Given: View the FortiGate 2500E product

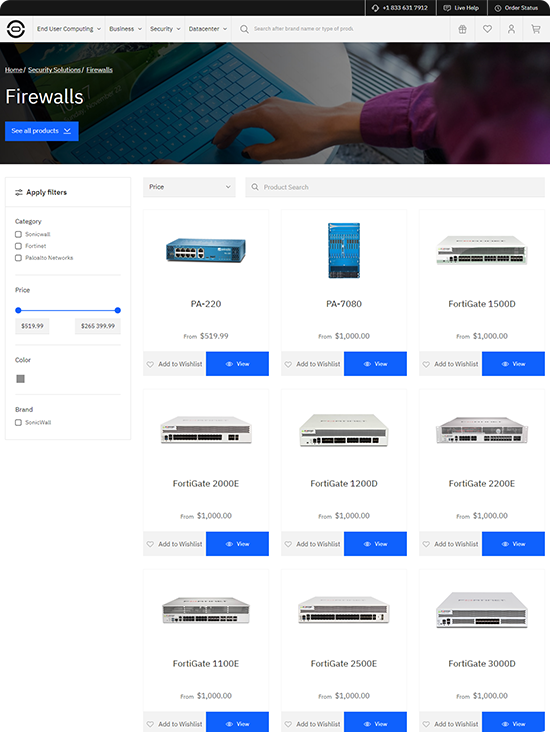Looking at the screenshot, I should (375, 722).
